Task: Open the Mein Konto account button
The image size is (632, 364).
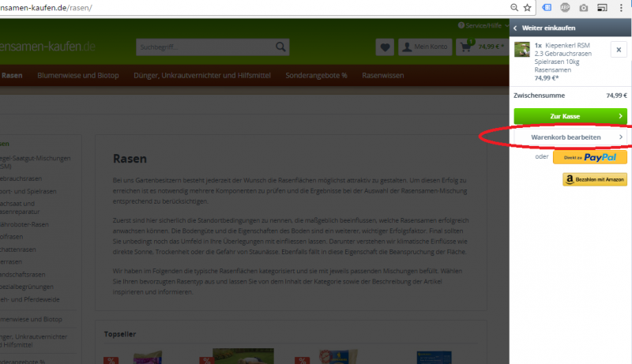Action: (x=425, y=47)
